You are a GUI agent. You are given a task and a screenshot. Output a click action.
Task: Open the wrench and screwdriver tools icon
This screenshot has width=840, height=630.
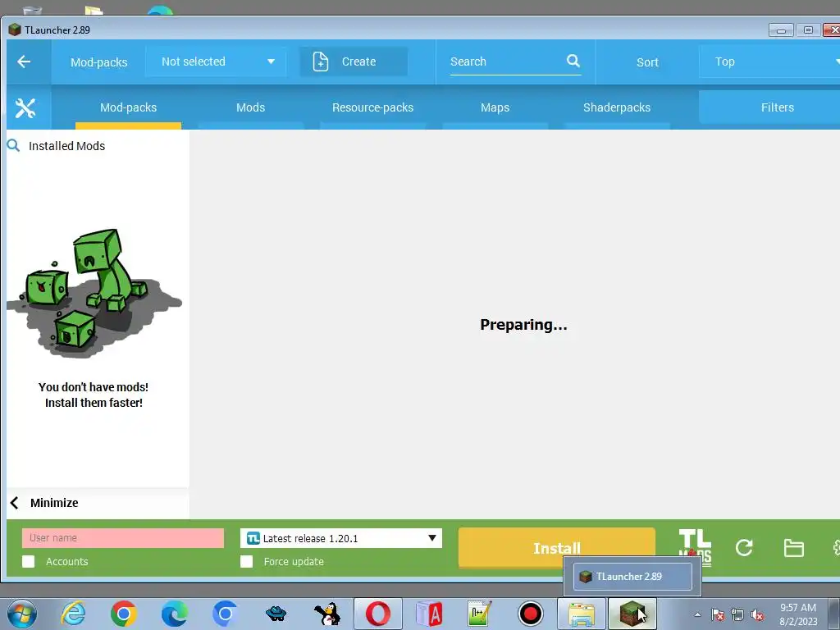click(25, 107)
